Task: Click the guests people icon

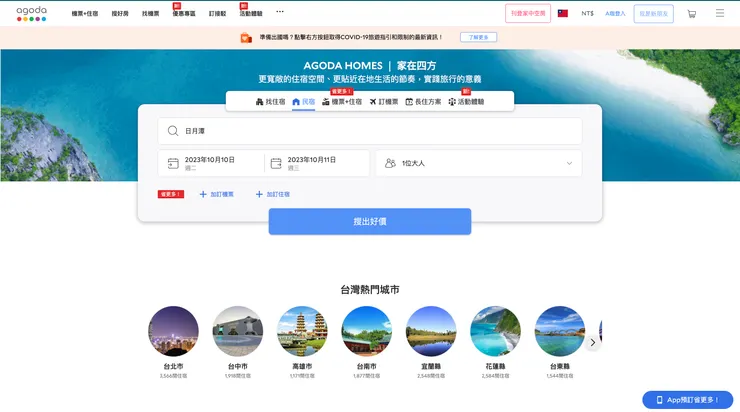Action: [390, 163]
